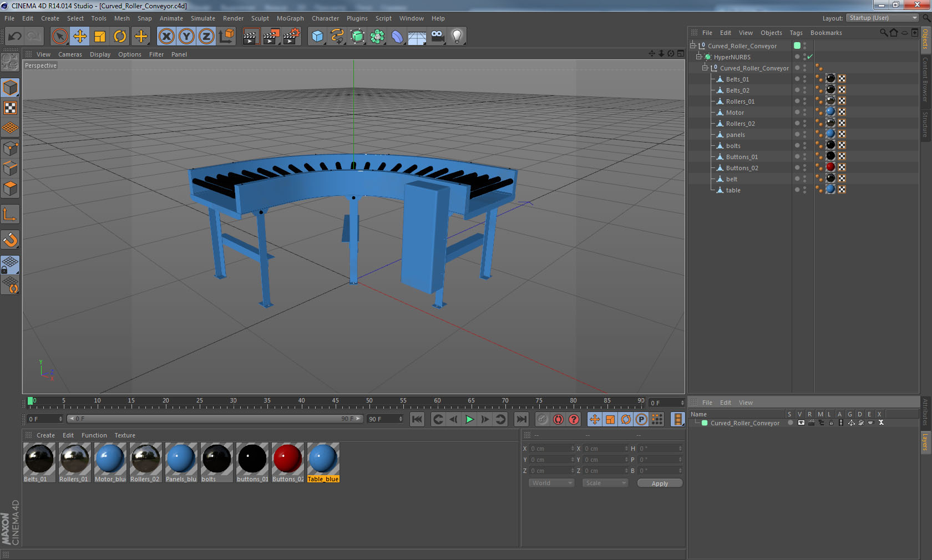The width and height of the screenshot is (932, 560).
Task: Go to start of animation
Action: pyautogui.click(x=417, y=419)
